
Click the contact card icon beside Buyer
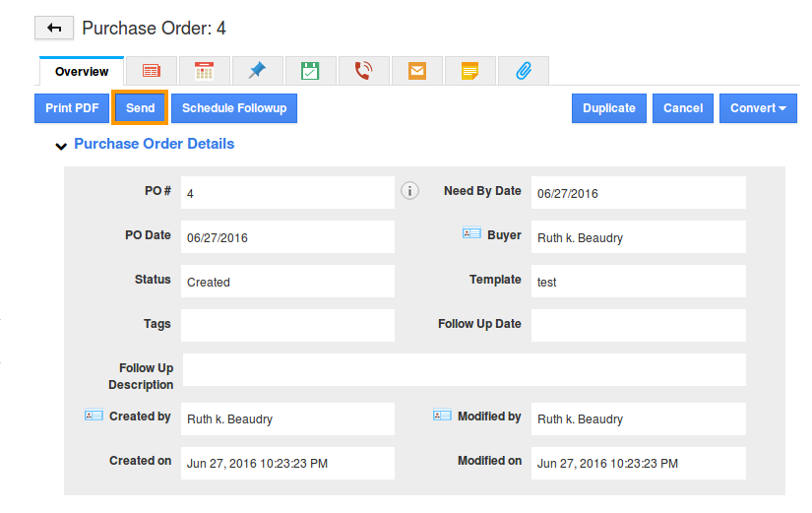pos(471,233)
